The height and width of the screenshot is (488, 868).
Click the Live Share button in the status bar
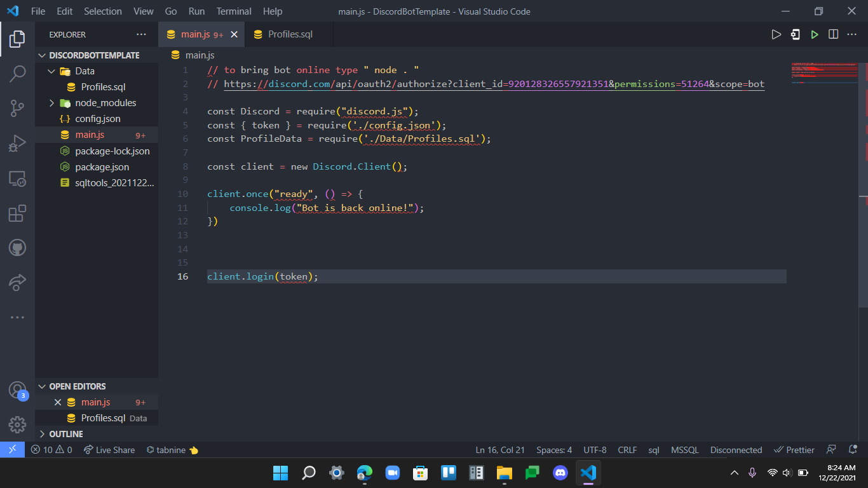pyautogui.click(x=109, y=450)
